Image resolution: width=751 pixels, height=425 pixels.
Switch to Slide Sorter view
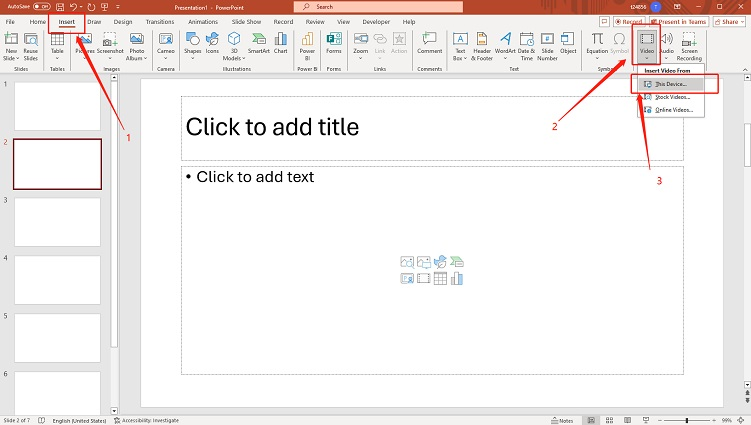[609, 420]
